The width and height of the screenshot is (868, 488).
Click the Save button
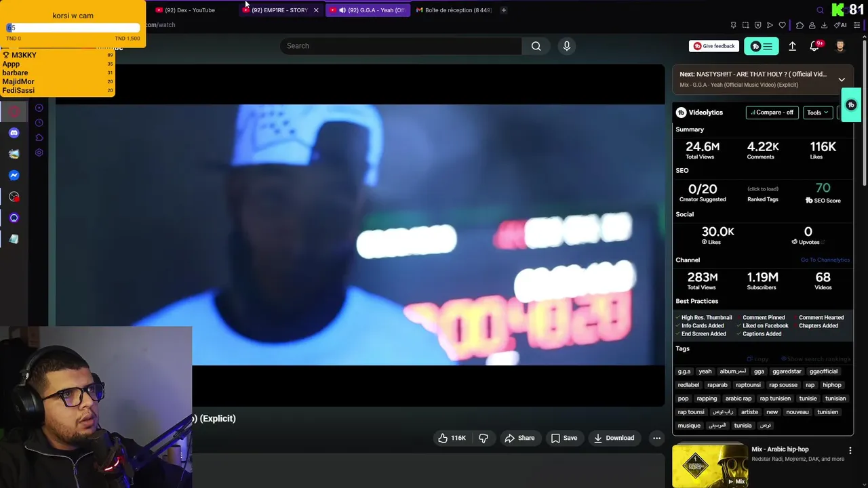tap(564, 438)
